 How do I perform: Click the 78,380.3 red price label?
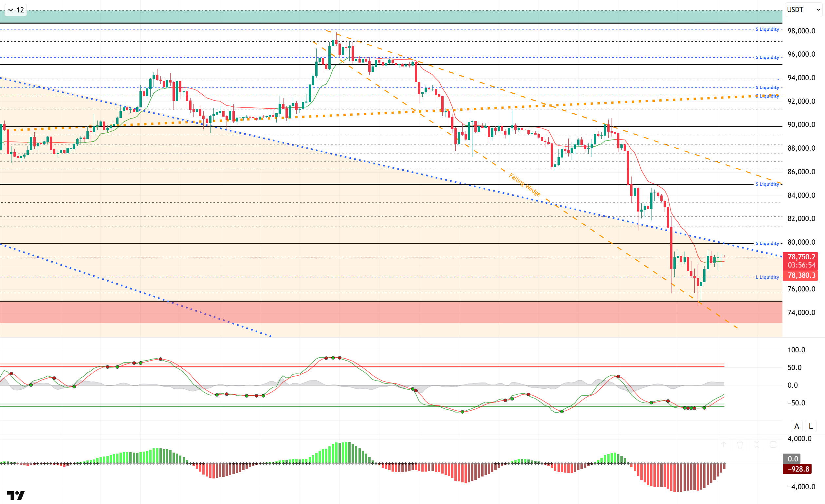point(801,275)
